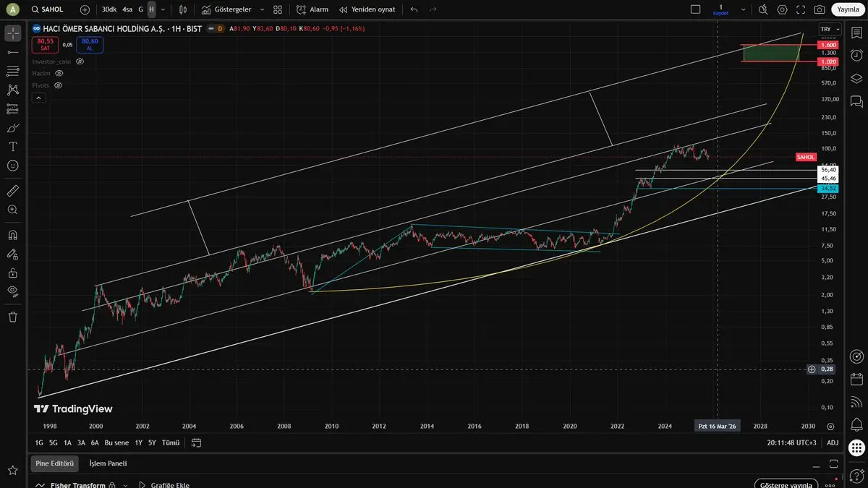
Task: Toggle ADJ price adjustment
Action: point(833,442)
